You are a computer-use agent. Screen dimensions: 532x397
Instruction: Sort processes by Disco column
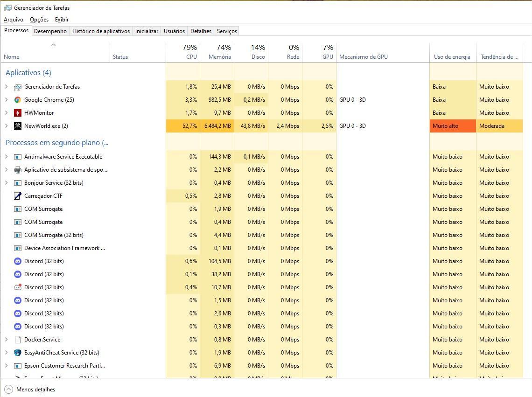point(251,53)
